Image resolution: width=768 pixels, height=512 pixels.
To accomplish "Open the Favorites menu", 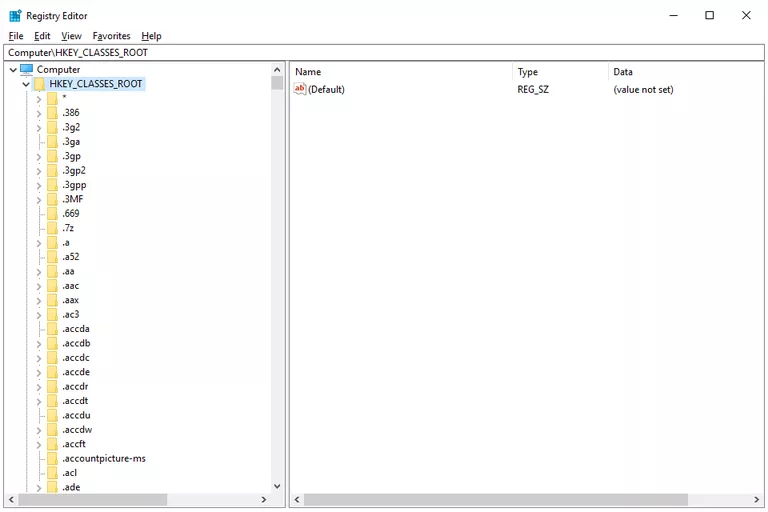I will (111, 36).
